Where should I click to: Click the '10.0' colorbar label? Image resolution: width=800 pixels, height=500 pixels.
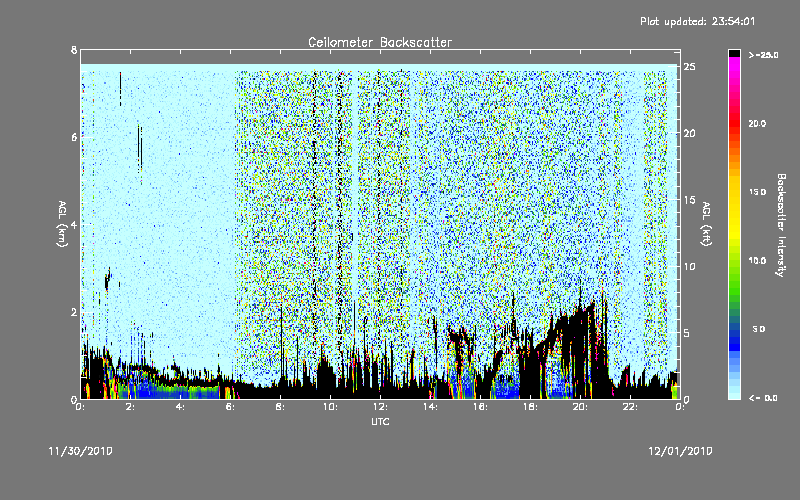point(757,261)
